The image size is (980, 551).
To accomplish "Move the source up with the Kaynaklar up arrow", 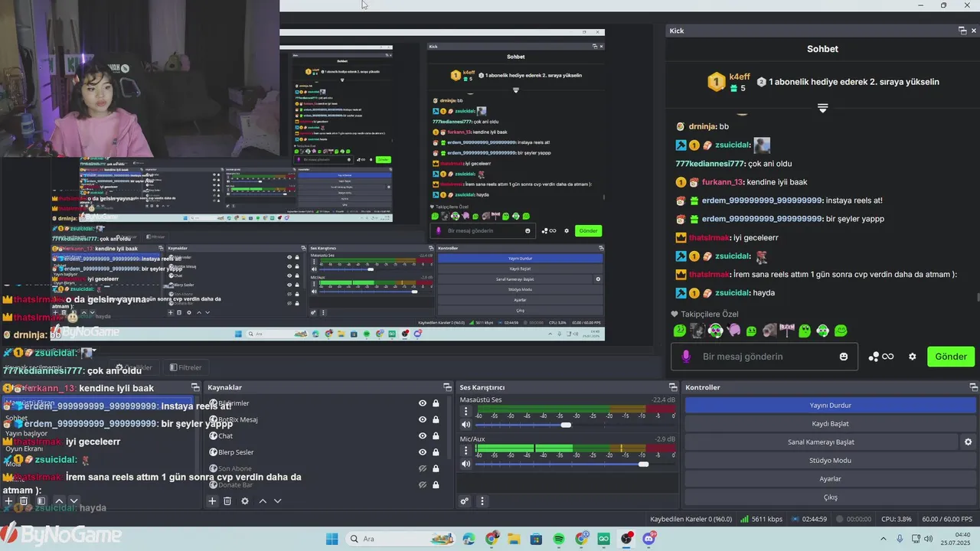I will 263,501.
